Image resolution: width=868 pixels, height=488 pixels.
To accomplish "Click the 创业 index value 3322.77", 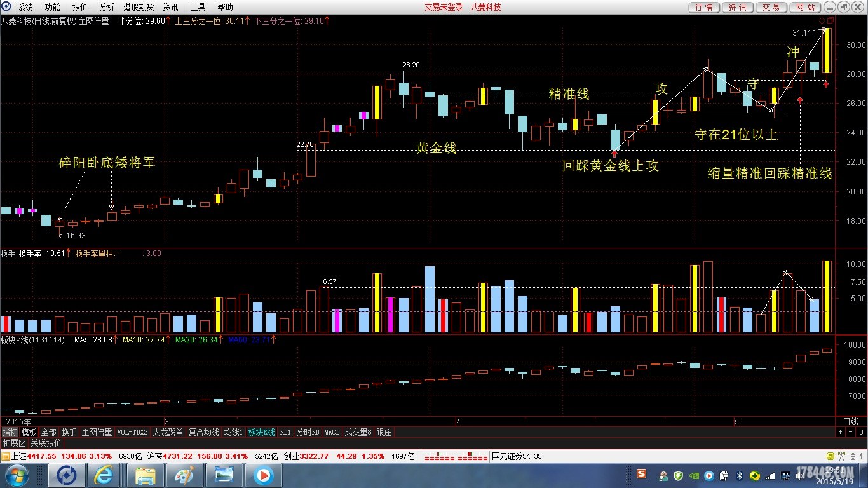I will (315, 456).
